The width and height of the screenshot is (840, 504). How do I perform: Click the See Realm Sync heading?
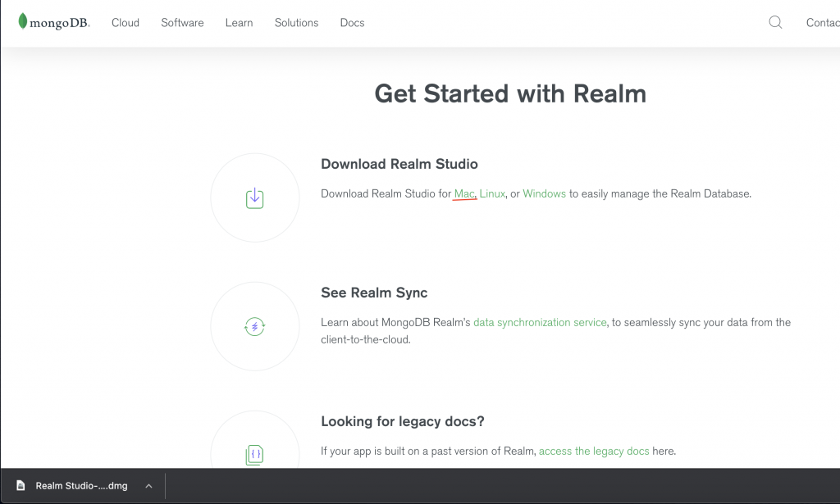tap(374, 293)
